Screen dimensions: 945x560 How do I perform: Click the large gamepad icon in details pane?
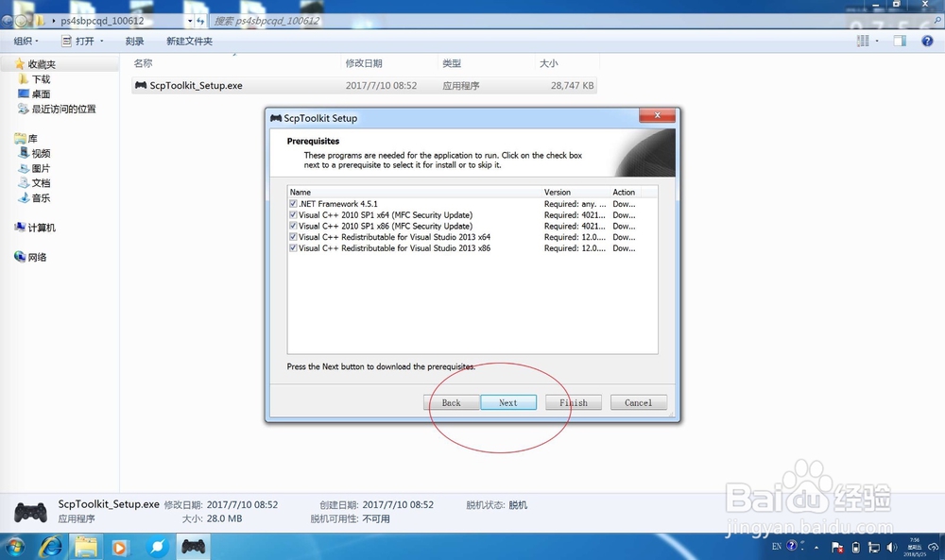coord(31,512)
